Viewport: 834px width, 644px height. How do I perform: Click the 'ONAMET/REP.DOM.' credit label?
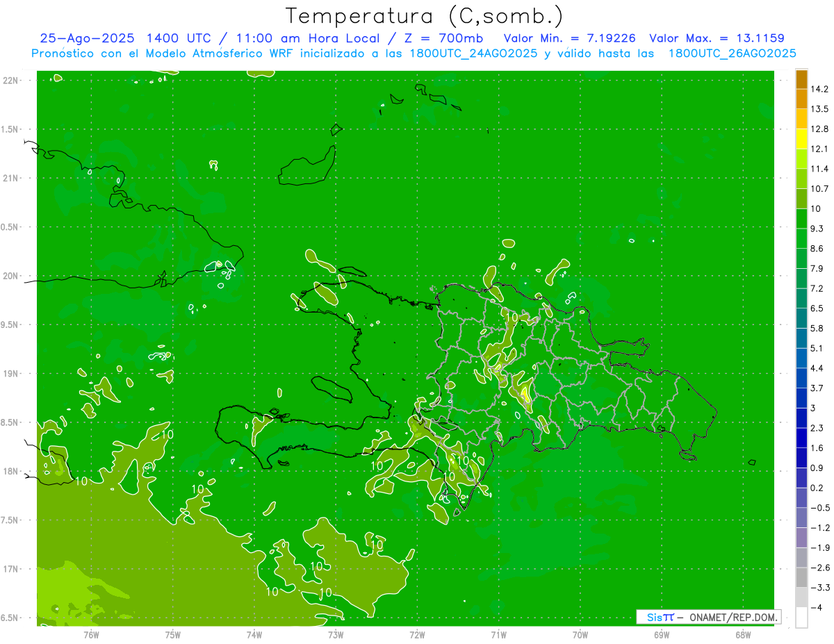(x=733, y=617)
